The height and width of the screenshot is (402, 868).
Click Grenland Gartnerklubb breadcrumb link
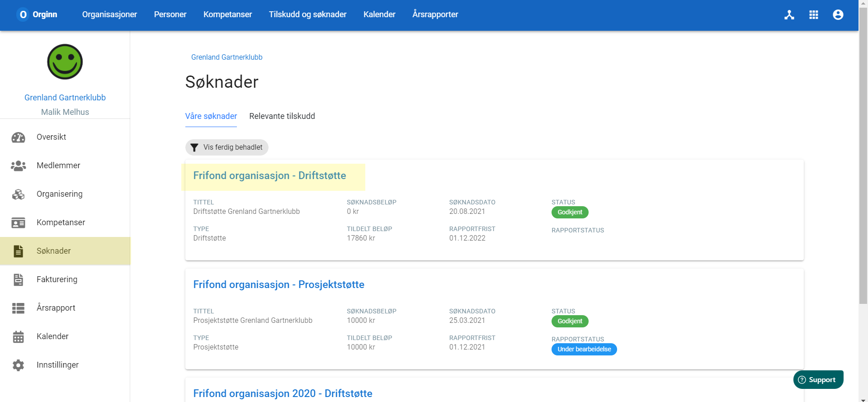[x=227, y=57]
